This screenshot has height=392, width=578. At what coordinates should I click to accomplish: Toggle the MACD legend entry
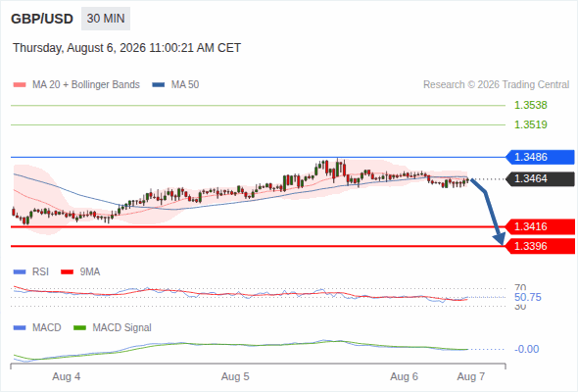pos(37,327)
